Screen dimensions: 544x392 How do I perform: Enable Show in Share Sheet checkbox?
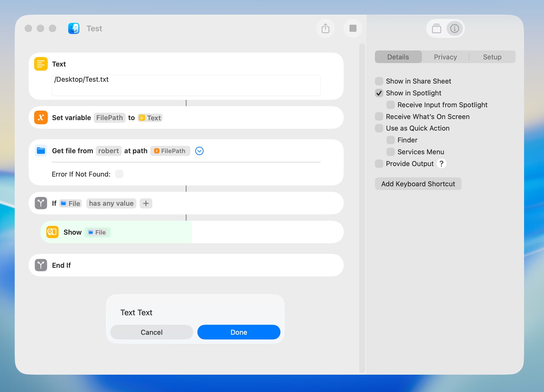379,81
